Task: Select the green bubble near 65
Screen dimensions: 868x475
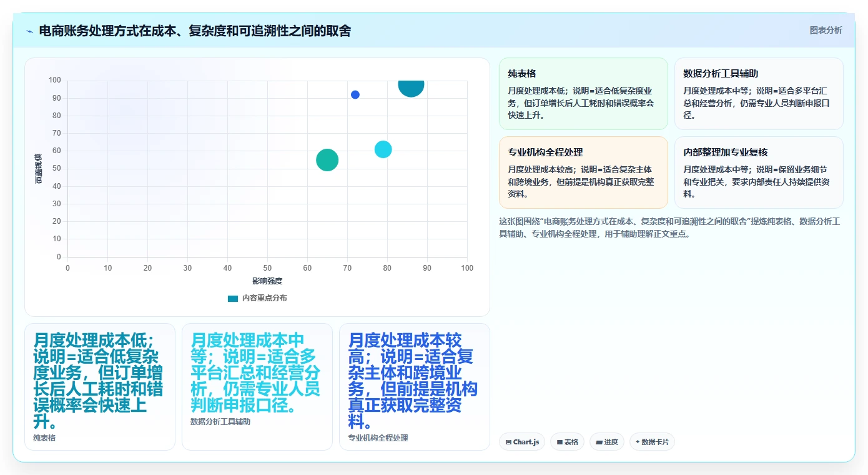Action: tap(327, 160)
